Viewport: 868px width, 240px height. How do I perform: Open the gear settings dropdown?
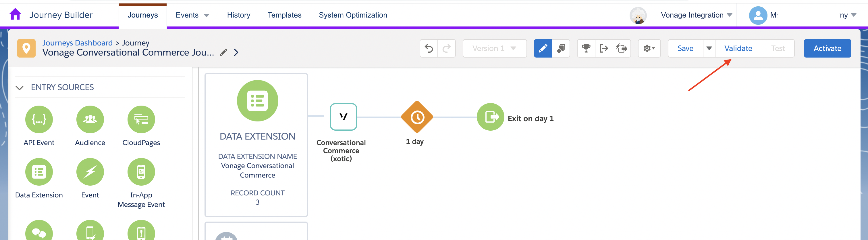click(649, 49)
